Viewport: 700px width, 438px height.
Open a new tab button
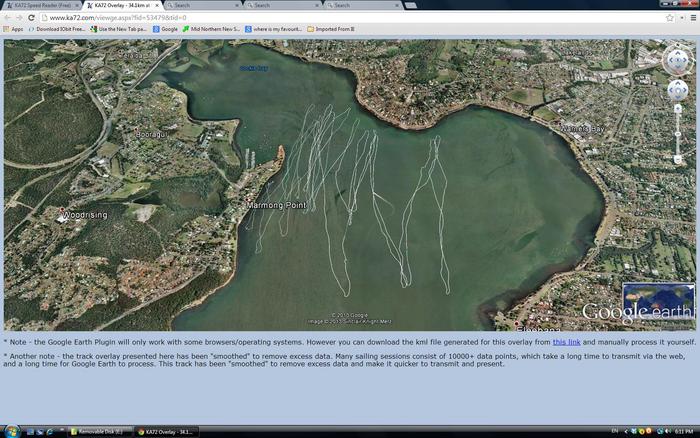pos(411,5)
